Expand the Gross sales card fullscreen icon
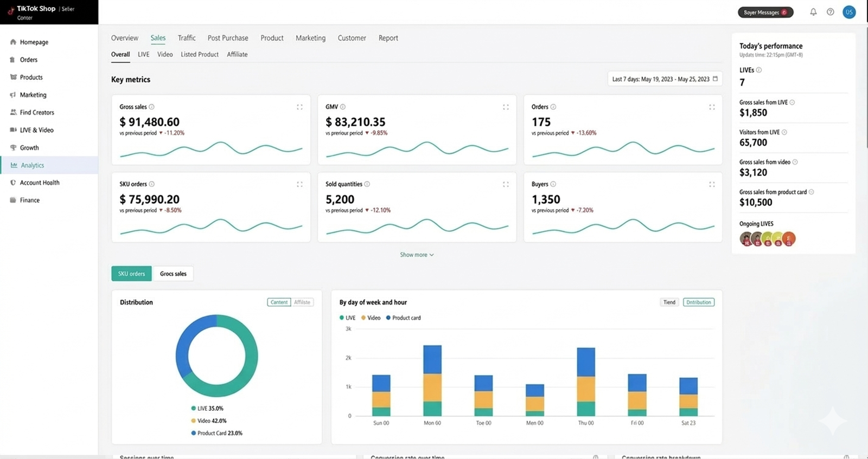The height and width of the screenshot is (459, 868). pos(299,107)
